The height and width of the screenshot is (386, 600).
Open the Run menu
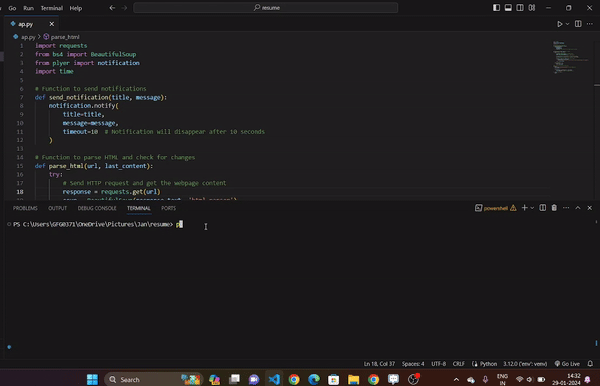coord(28,8)
